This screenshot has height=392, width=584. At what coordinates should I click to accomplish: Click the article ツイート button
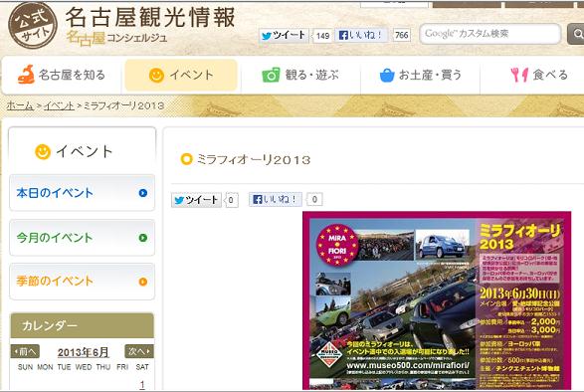click(196, 200)
